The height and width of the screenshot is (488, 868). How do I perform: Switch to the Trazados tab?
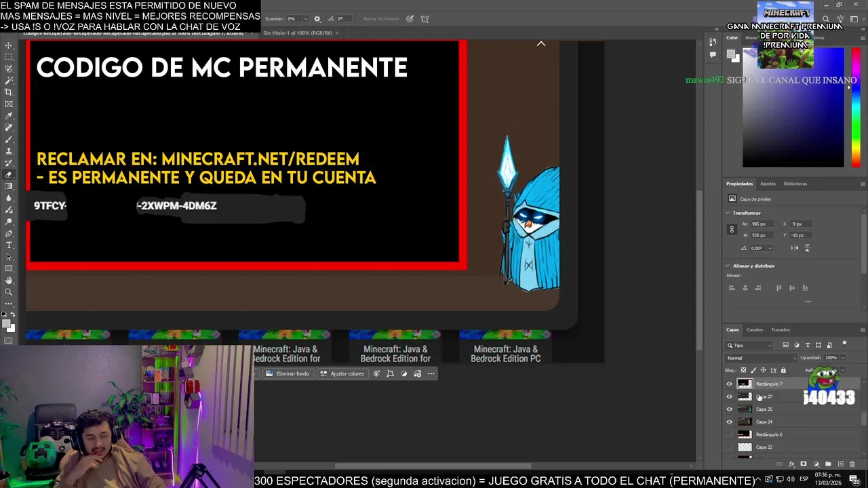coord(781,329)
